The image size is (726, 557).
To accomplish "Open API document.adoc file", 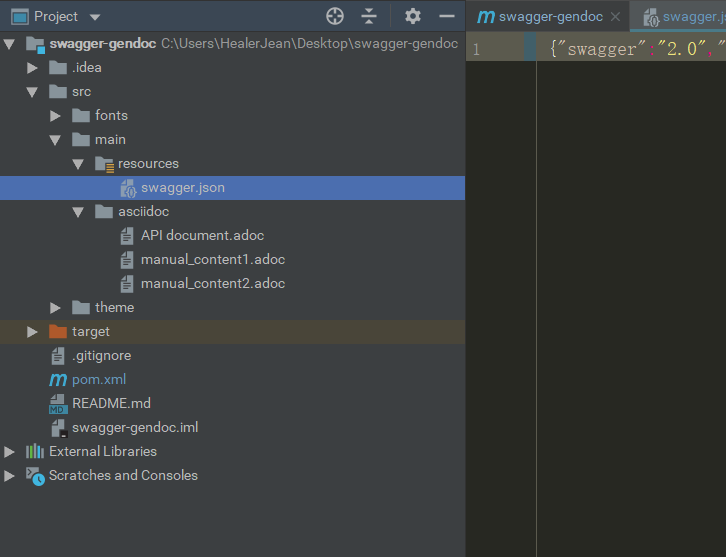I will (202, 236).
